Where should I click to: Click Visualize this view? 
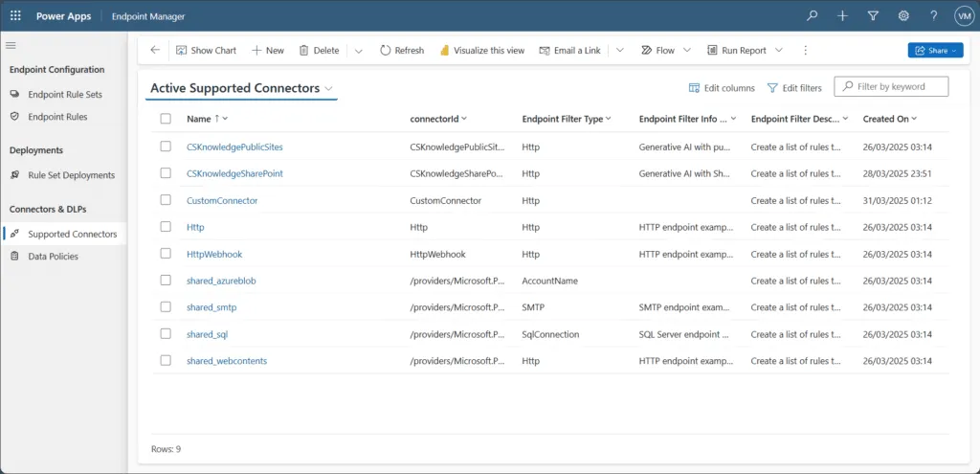482,51
